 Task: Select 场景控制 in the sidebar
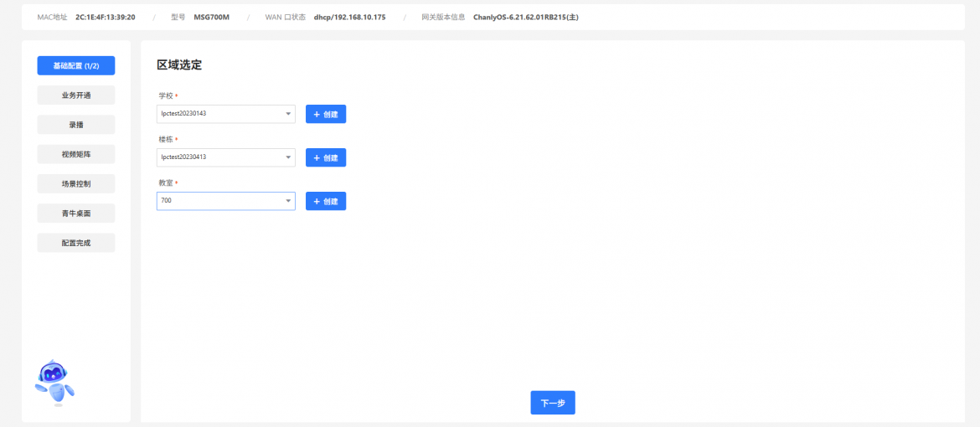pos(76,183)
